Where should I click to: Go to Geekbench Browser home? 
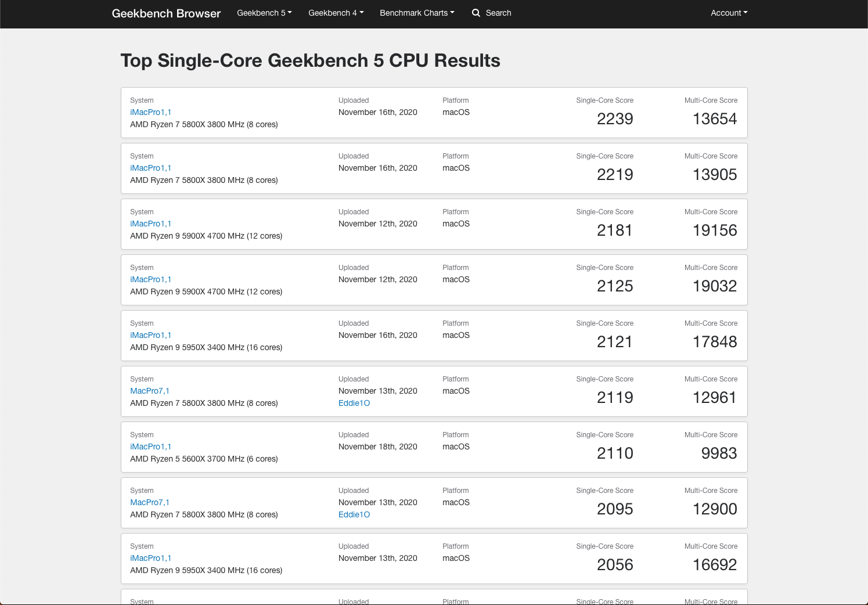click(x=166, y=13)
